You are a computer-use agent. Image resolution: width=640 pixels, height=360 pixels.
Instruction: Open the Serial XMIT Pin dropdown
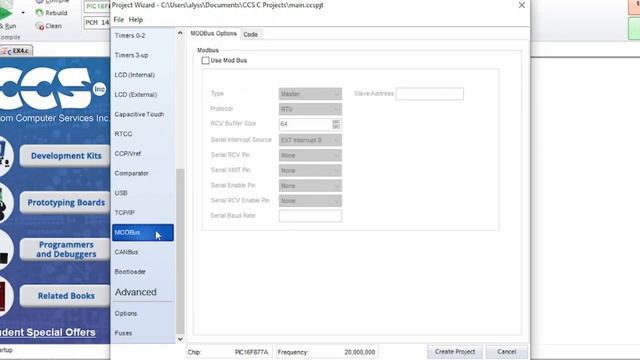[x=310, y=170]
